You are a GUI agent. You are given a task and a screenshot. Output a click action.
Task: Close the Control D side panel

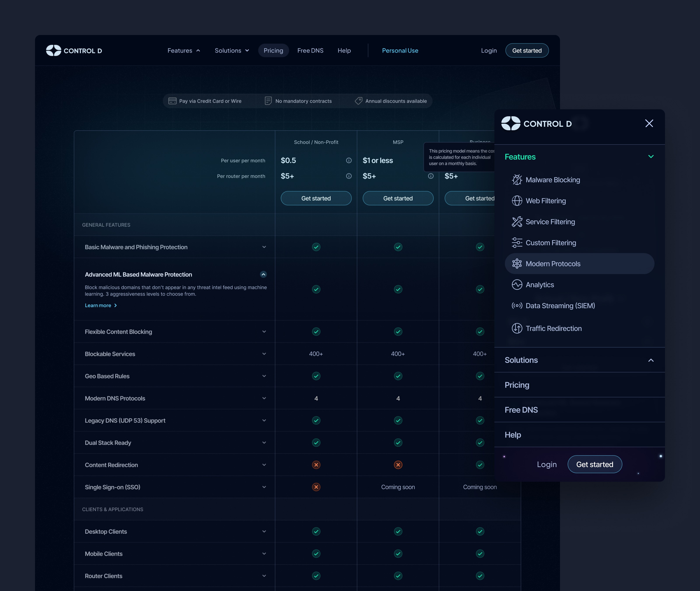coord(649,123)
